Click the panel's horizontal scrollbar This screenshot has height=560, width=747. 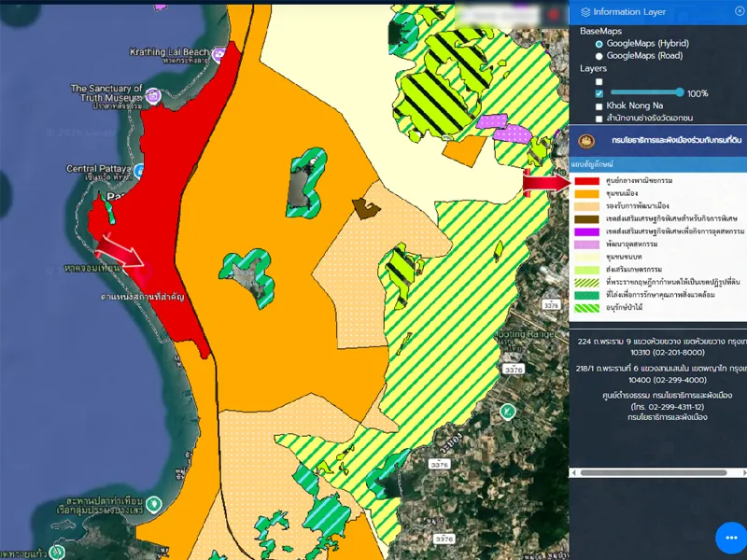pyautogui.click(x=654, y=473)
